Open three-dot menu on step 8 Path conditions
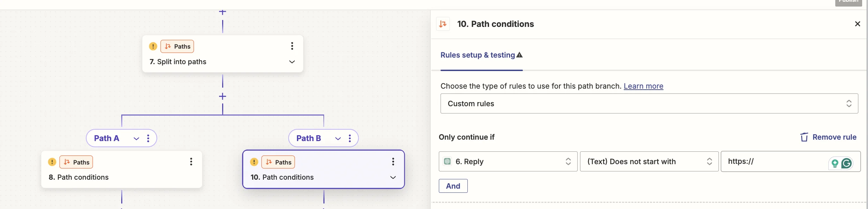This screenshot has height=209, width=868. point(191,162)
